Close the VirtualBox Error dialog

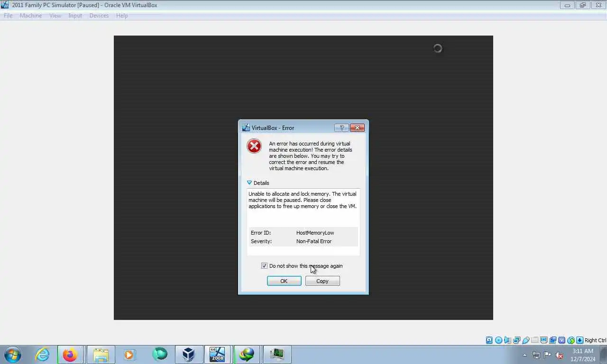point(357,127)
